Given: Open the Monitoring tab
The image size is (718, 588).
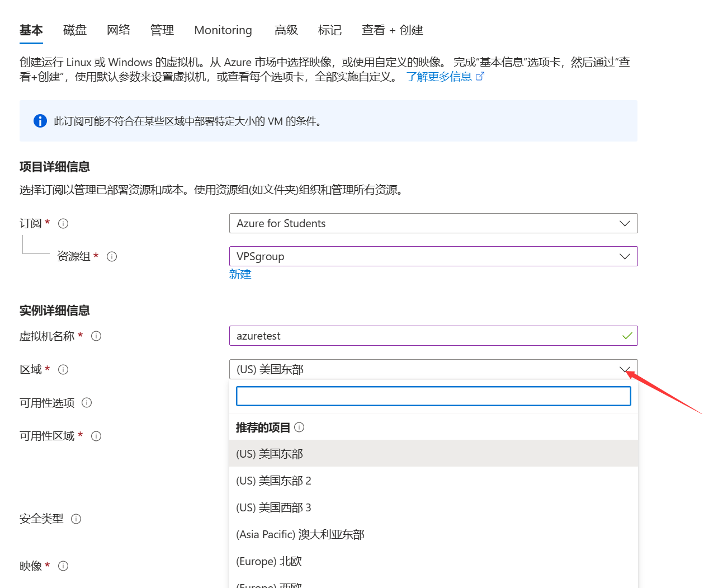Looking at the screenshot, I should click(x=223, y=30).
